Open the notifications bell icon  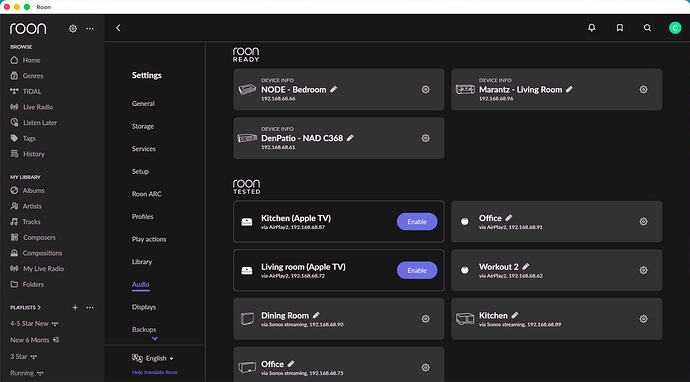(x=592, y=28)
